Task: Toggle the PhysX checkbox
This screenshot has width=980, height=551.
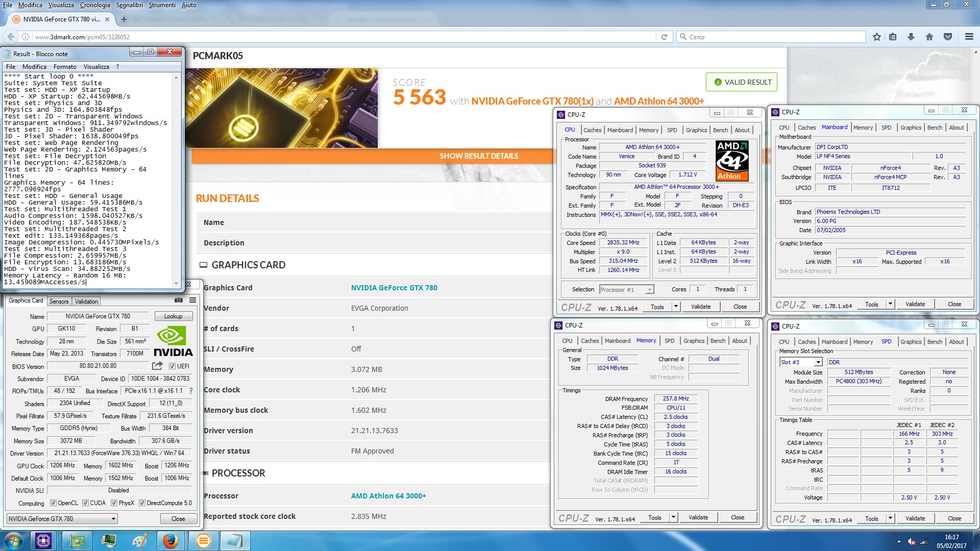Action: coord(114,503)
